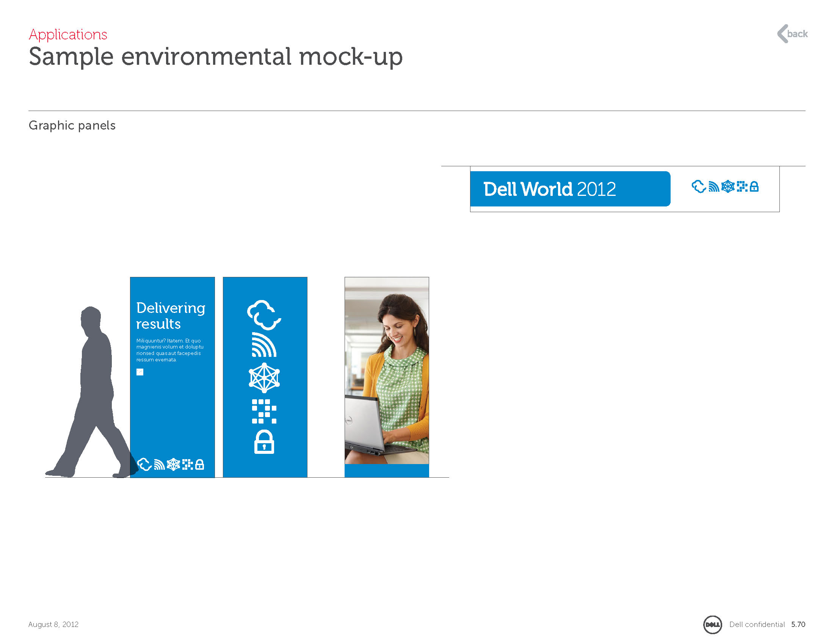Click small wireless icon on Delivering results panel

pyautogui.click(x=159, y=464)
